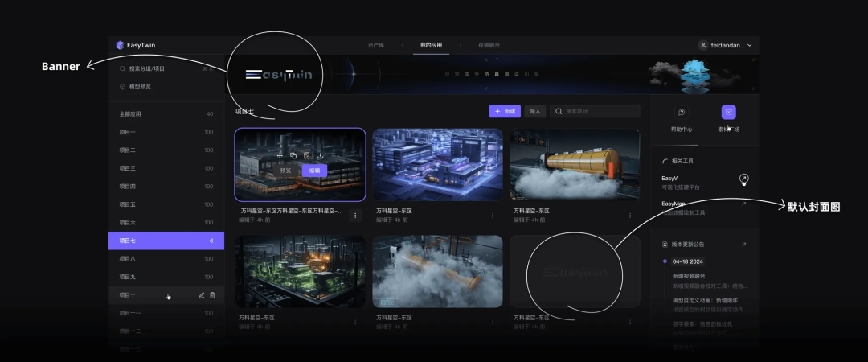Select 项目五 in the sidebar

pos(166,204)
